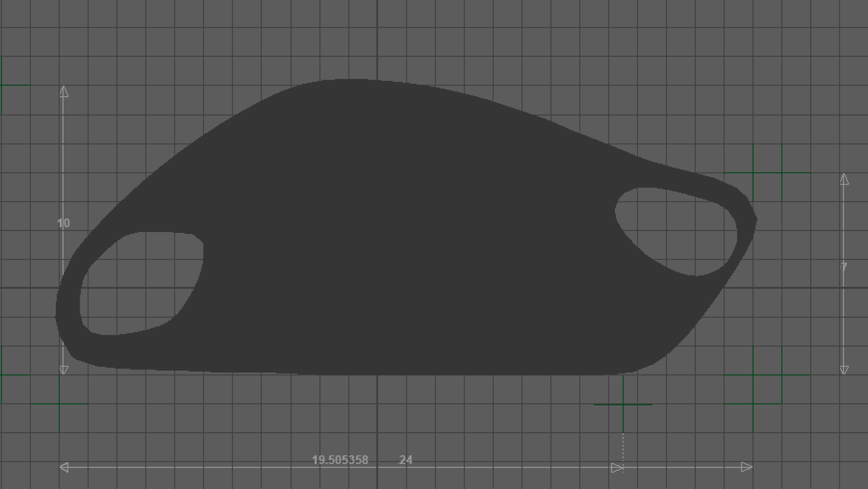
Task: Select the 10 dimension value label
Action: pyautogui.click(x=64, y=223)
